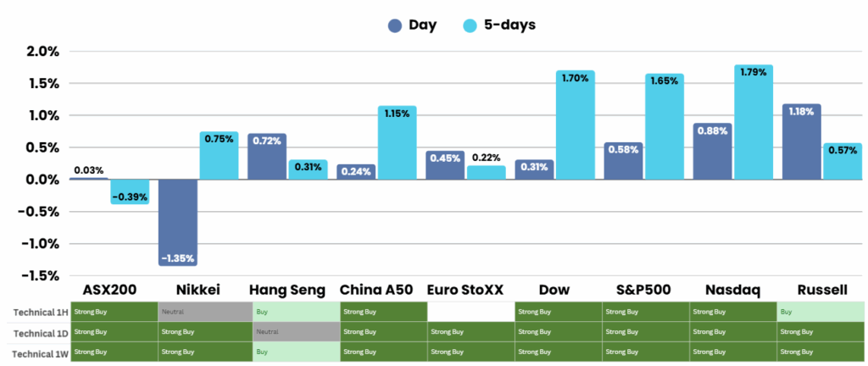Image resolution: width=868 pixels, height=366 pixels.
Task: Select the China A50 5-days bar at 1.15%
Action: pos(398,142)
